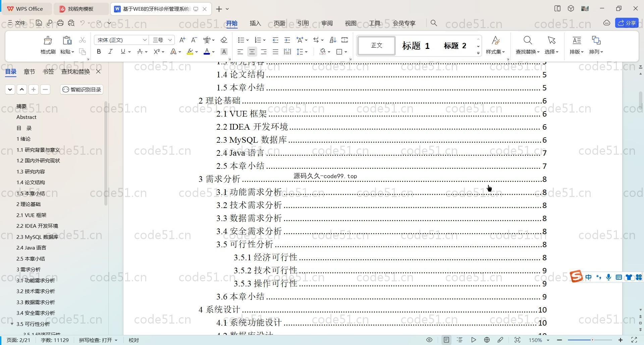Open 章节 tab in navigation pane

coord(29,71)
